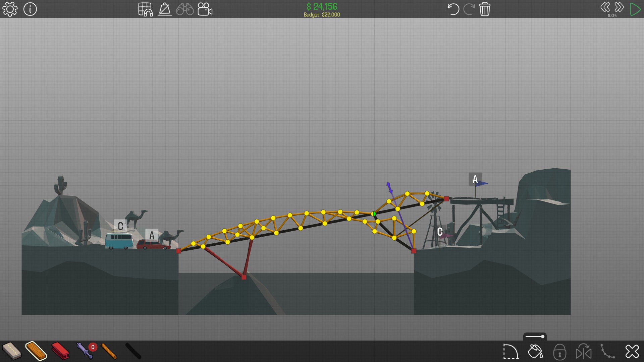
Task: Activate the arc curve selection tool
Action: (x=511, y=352)
